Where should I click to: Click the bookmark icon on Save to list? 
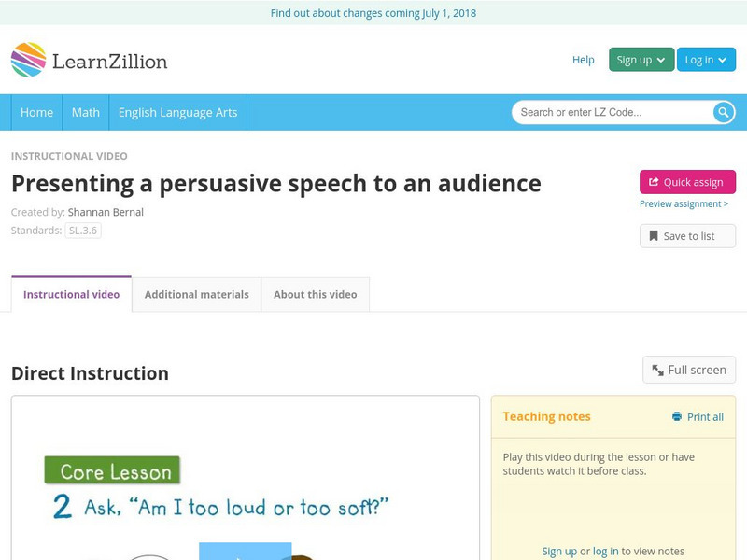[x=652, y=235]
